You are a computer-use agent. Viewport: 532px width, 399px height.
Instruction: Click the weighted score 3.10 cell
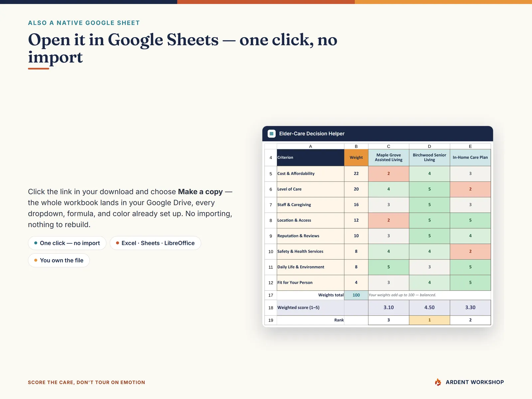389,308
